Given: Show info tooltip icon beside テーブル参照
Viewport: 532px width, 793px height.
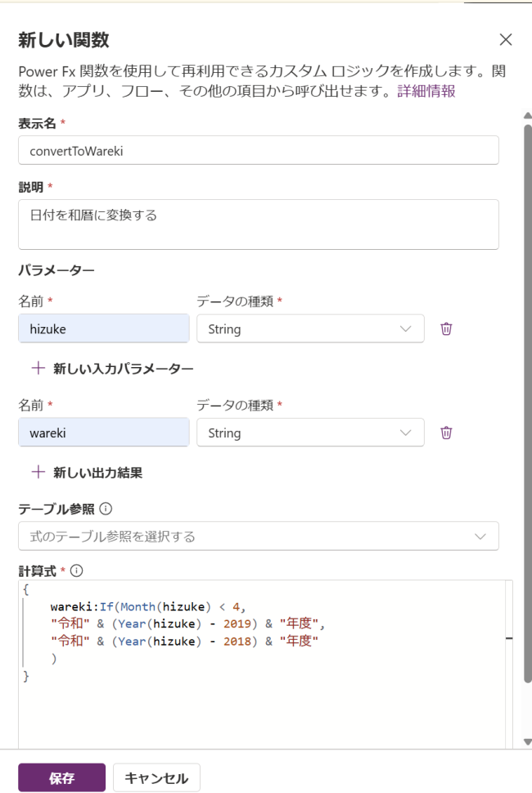Looking at the screenshot, I should tap(106, 510).
